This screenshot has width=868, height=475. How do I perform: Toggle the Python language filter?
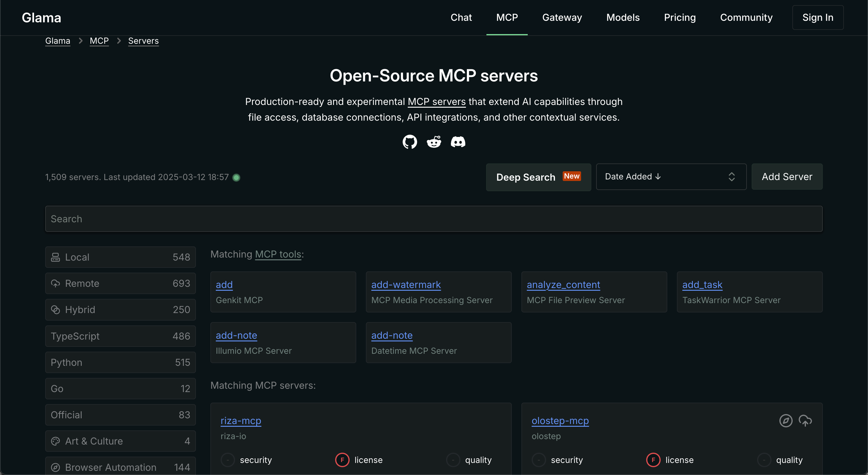(120, 363)
